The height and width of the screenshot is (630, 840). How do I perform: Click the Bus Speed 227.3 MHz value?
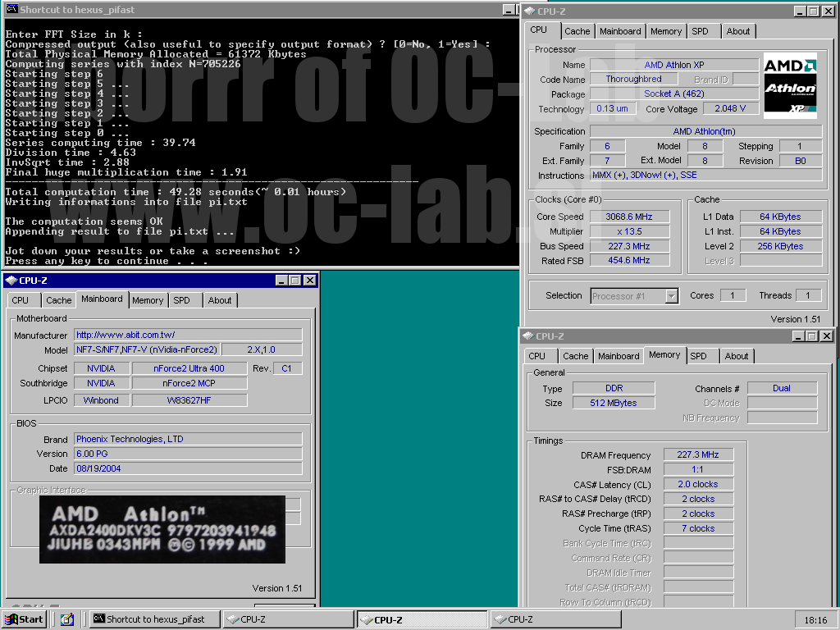(629, 246)
